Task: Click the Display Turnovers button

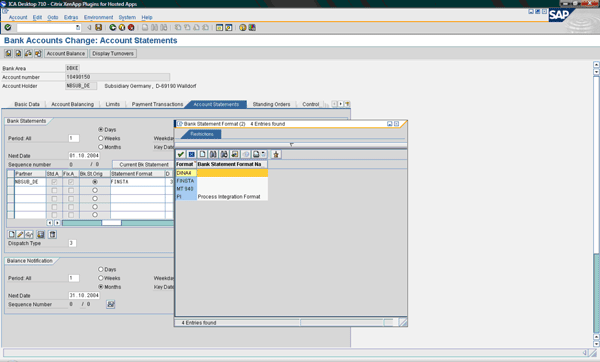Action: [x=113, y=54]
